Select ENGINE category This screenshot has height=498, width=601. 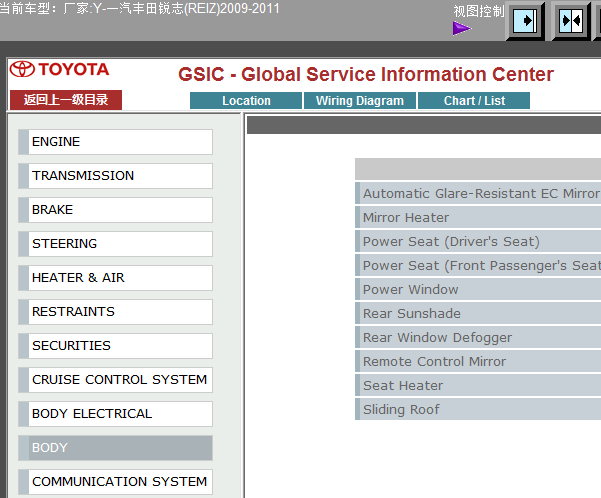[115, 142]
